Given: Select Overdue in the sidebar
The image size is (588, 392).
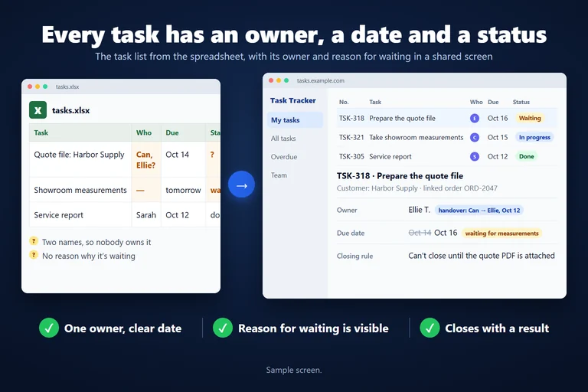Looking at the screenshot, I should [284, 157].
